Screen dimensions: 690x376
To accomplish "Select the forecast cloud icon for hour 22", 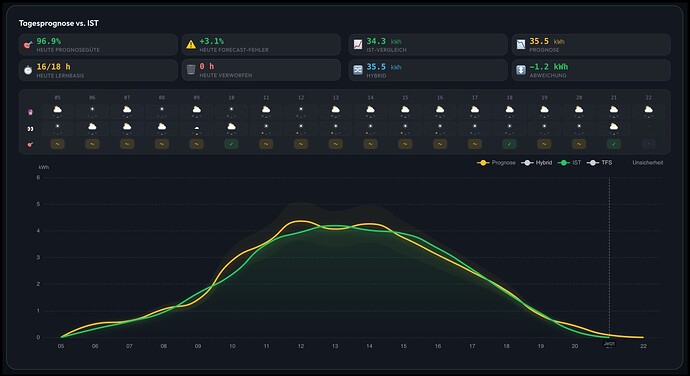I will coord(648,110).
